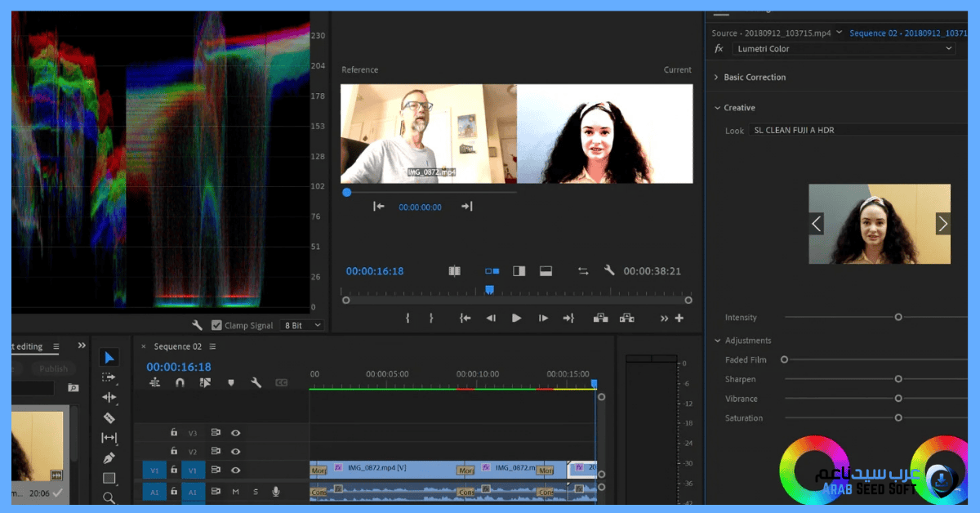Toggle Snap magnet in timeline
Screen dimensions: 980x513
(x=180, y=382)
